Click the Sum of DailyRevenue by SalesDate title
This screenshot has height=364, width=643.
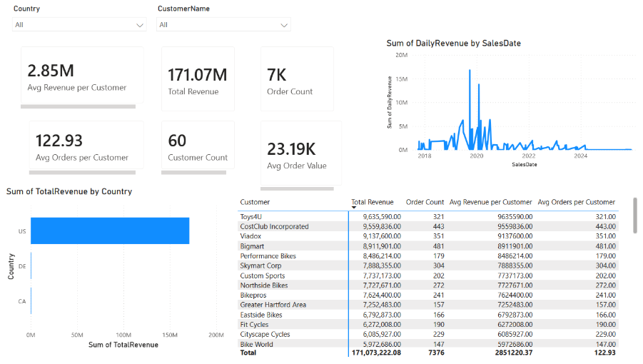click(x=454, y=43)
